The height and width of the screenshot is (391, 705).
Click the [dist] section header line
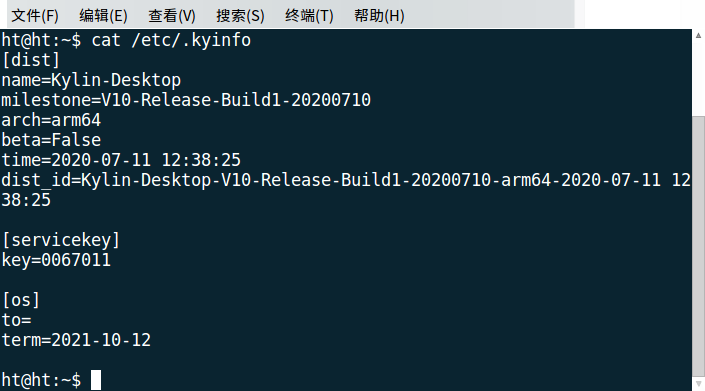point(31,60)
